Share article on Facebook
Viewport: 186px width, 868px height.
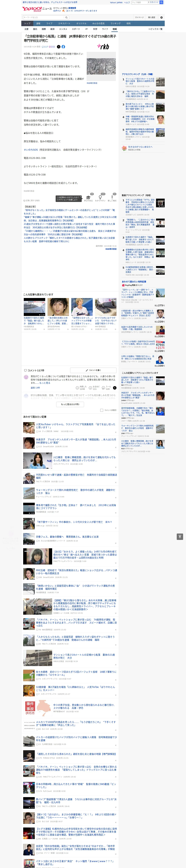[63, 47]
